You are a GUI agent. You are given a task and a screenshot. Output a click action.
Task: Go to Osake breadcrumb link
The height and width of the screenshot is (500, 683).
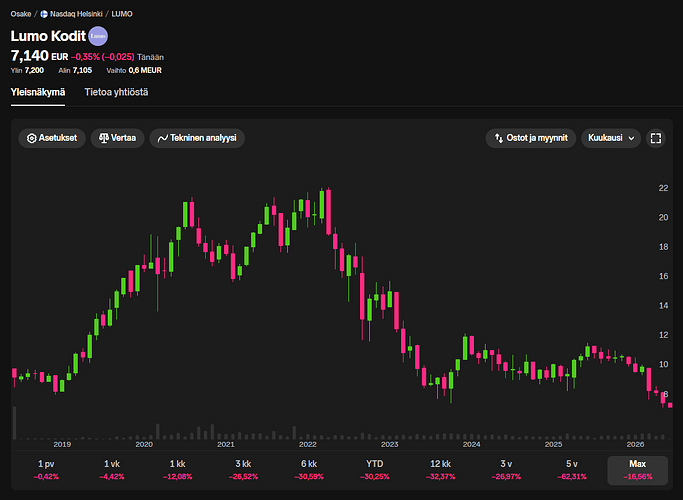tap(21, 14)
